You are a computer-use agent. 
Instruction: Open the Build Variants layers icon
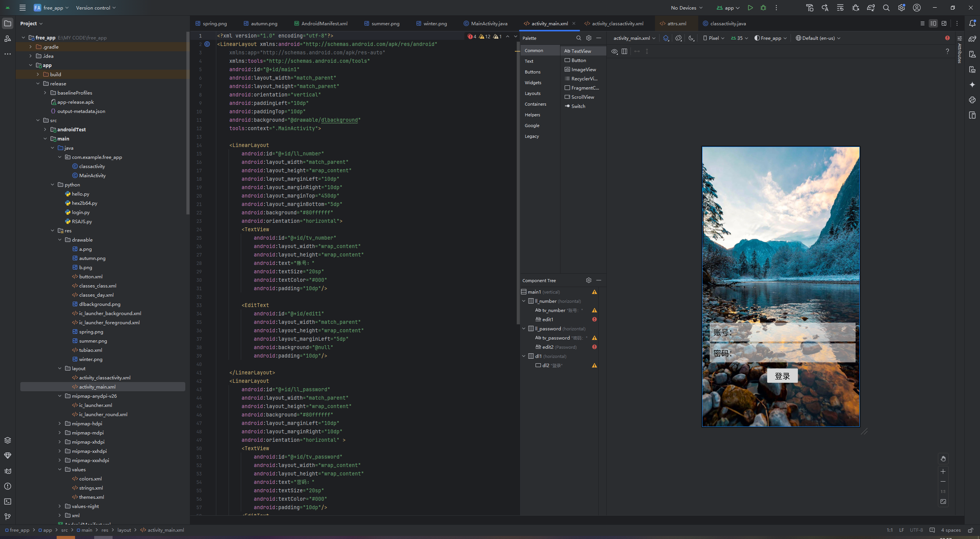point(8,440)
